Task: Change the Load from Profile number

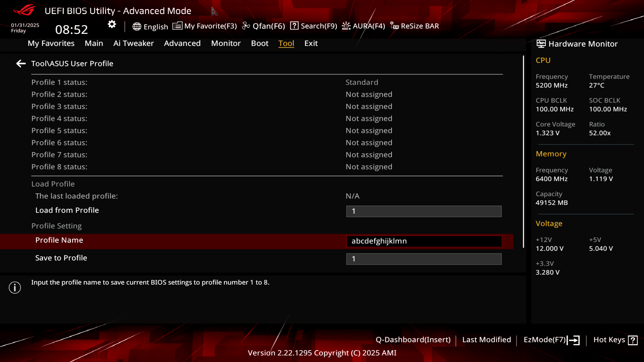Action: click(424, 211)
